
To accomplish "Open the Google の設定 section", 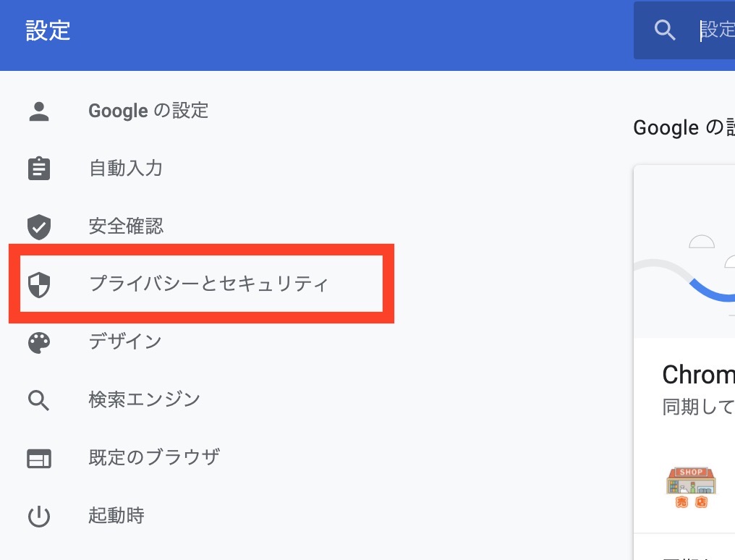I will (148, 111).
